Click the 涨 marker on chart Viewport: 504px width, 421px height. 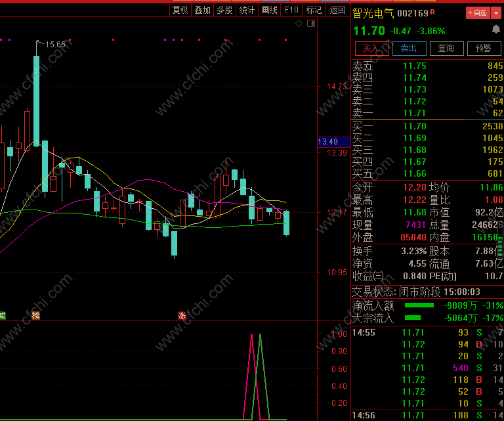tap(182, 315)
